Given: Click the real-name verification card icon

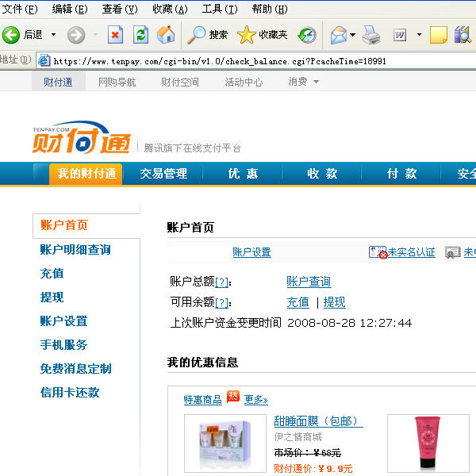Looking at the screenshot, I should pos(378,252).
